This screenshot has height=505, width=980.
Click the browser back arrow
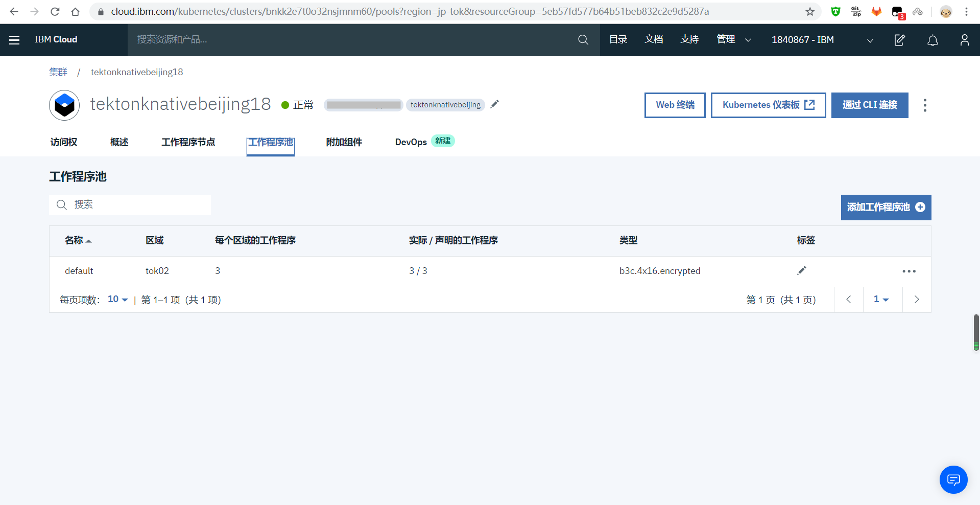pos(14,11)
